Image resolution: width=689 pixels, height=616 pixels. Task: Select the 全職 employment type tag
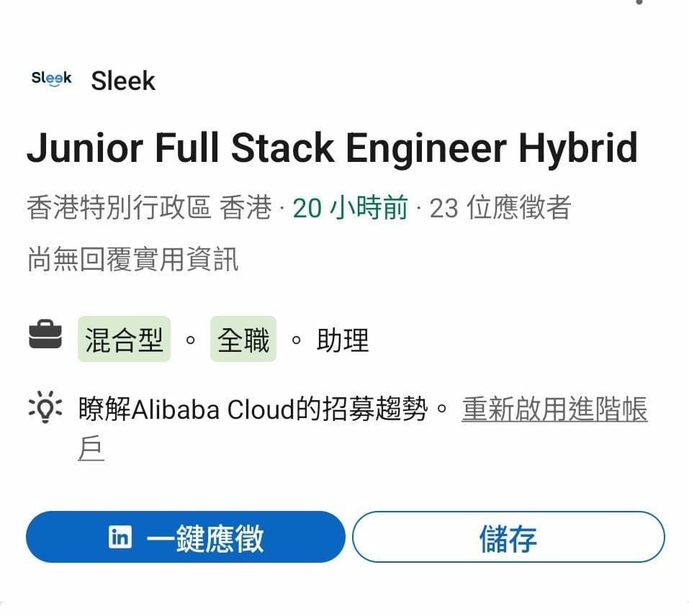(x=243, y=339)
